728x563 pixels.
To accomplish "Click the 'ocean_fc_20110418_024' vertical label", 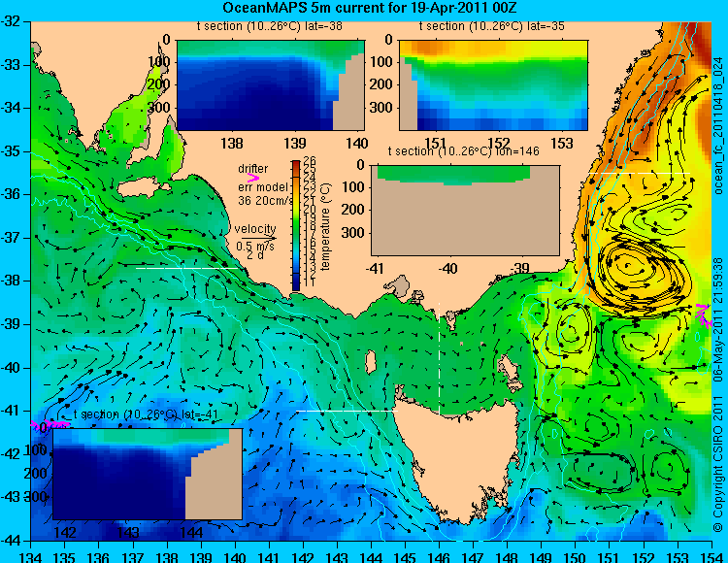I will 718,125.
